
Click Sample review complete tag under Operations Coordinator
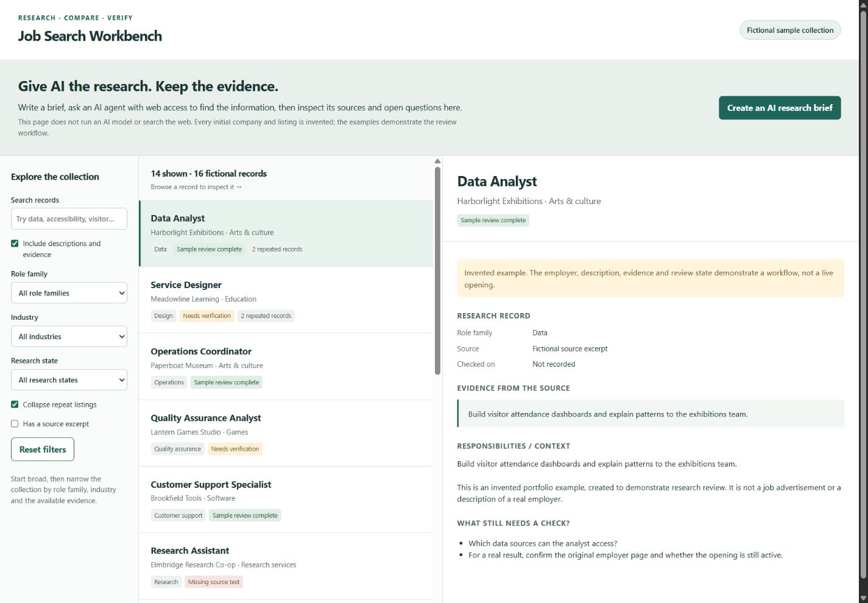tap(227, 383)
